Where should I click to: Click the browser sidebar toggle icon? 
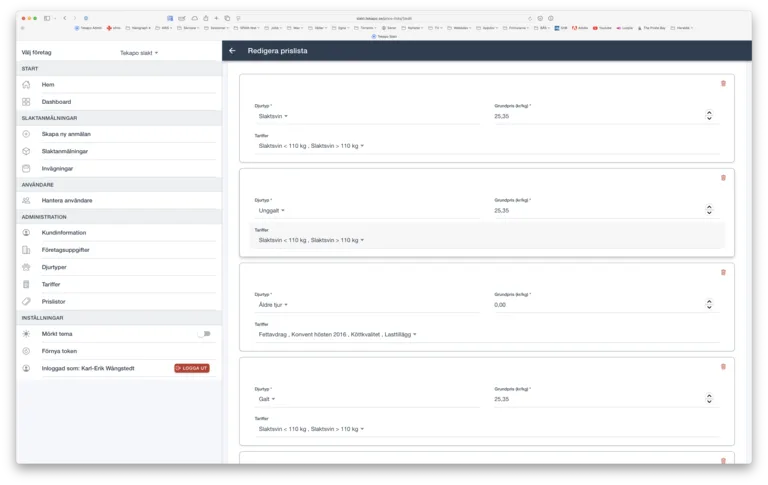[x=47, y=18]
